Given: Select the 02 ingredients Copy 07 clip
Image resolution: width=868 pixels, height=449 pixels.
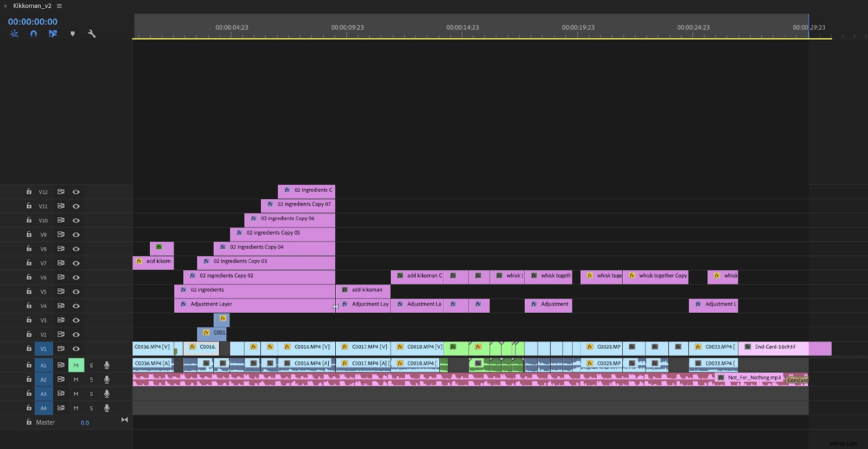Looking at the screenshot, I should 298,206.
